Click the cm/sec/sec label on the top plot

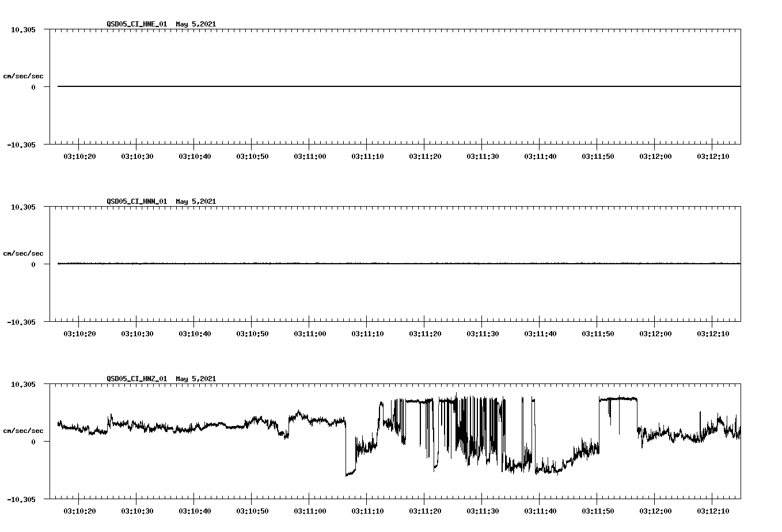click(x=24, y=76)
